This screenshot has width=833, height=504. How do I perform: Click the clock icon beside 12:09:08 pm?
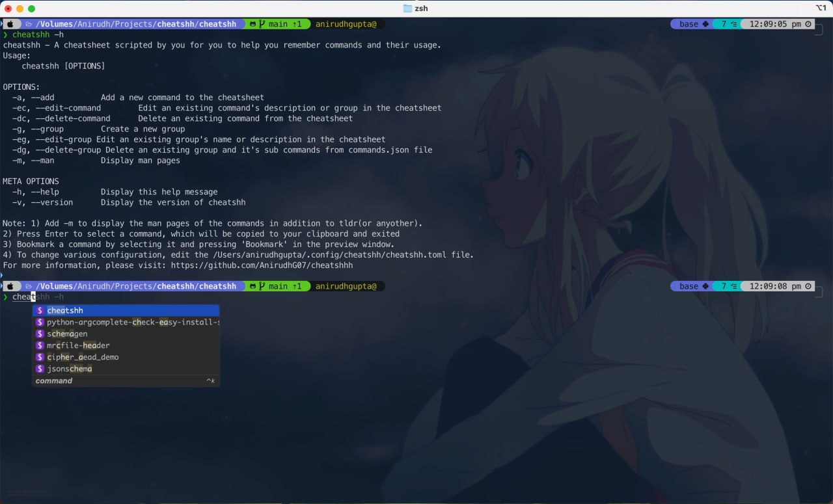pos(808,286)
